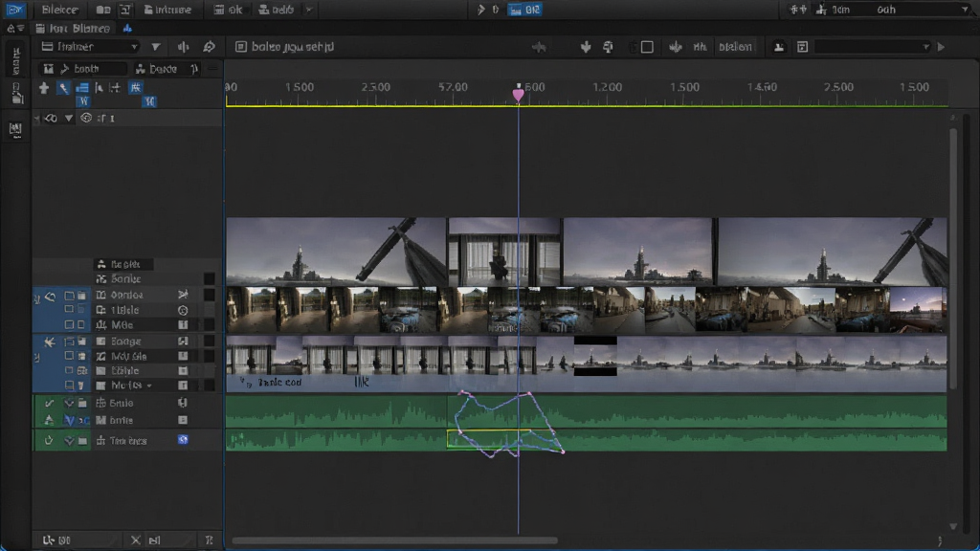Click the circular sync icon in the left panel header

click(x=209, y=47)
